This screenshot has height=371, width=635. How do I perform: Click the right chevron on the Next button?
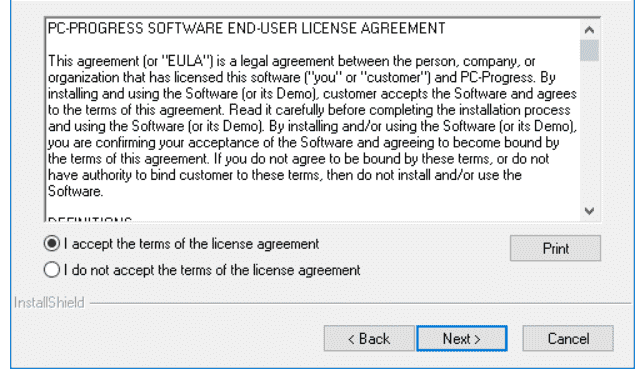click(x=477, y=339)
